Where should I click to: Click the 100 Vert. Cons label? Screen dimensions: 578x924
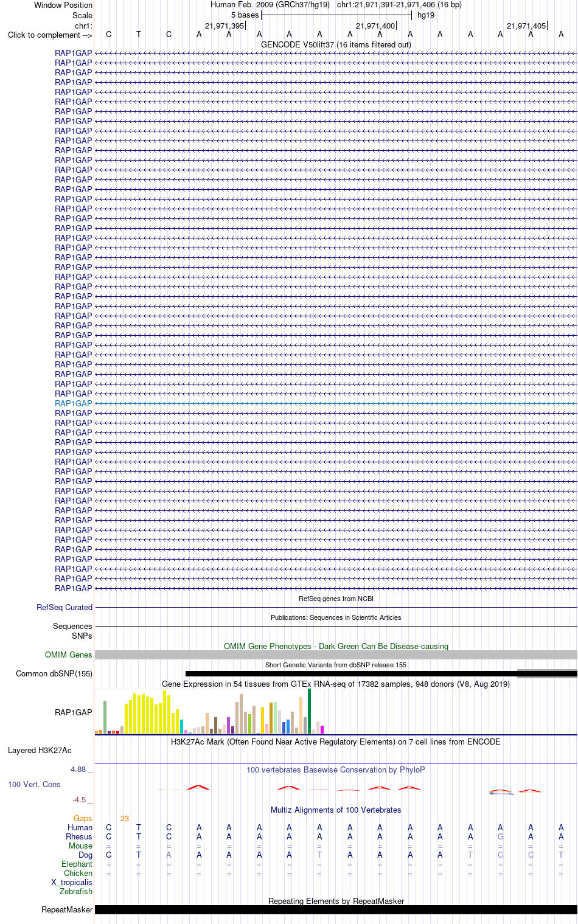click(x=34, y=784)
